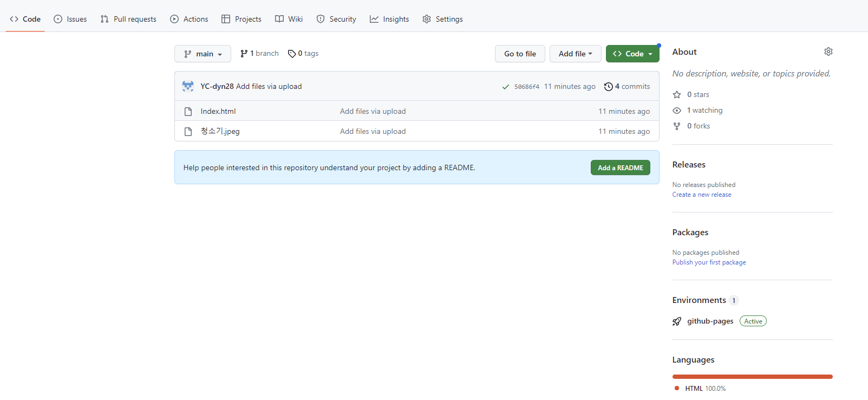Check the commit status checkmark icon
Screen dimensions: 868x400
(506, 87)
